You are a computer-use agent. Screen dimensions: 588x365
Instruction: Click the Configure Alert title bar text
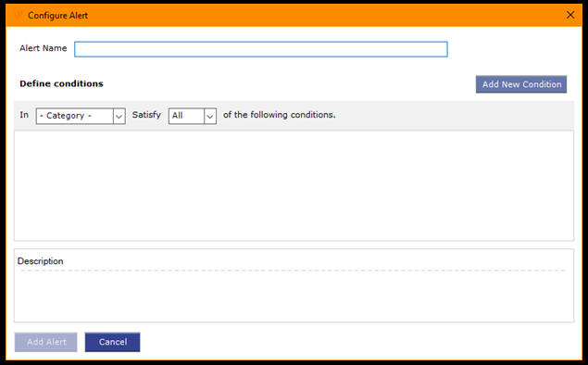pyautogui.click(x=57, y=16)
